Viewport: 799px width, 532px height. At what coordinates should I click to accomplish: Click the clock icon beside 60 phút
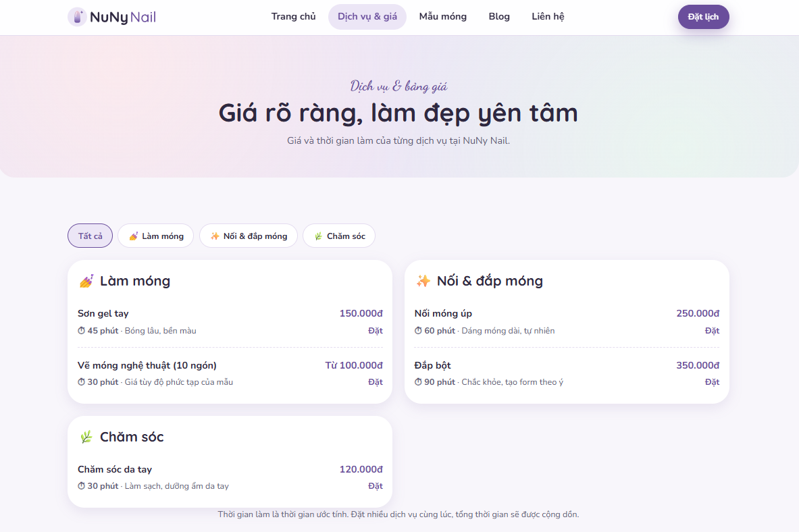(x=418, y=331)
